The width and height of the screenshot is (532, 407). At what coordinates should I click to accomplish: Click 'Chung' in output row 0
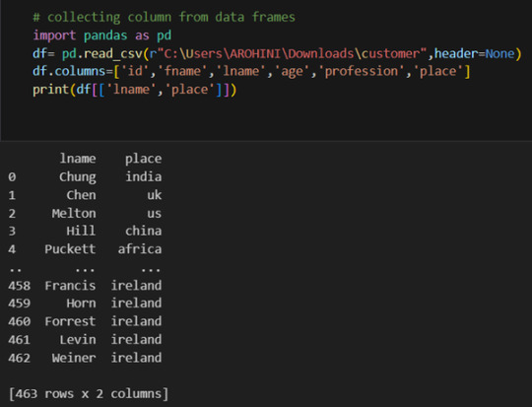click(x=78, y=176)
